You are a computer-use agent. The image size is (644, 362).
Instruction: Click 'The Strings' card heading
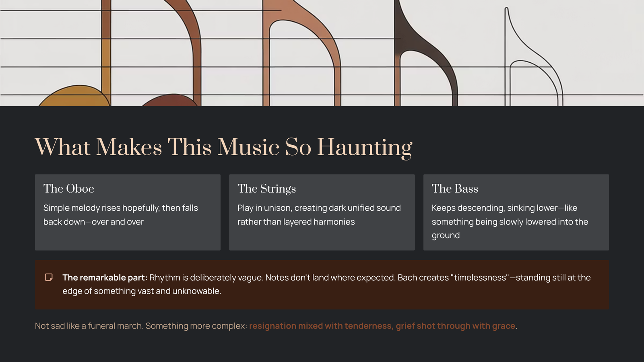tap(266, 189)
